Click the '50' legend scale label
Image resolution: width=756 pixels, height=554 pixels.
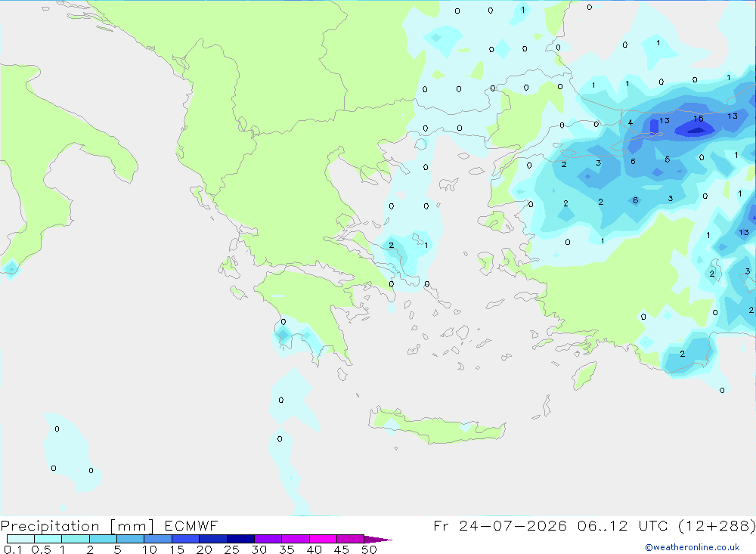[x=369, y=549]
